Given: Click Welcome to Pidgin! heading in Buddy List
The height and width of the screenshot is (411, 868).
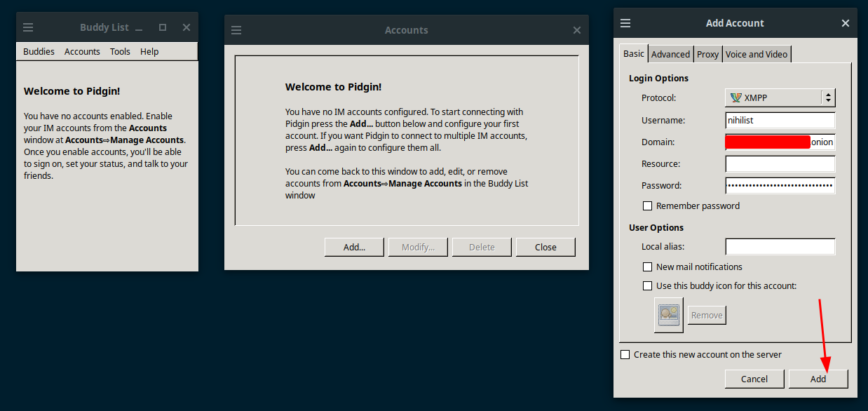Looking at the screenshot, I should (72, 90).
